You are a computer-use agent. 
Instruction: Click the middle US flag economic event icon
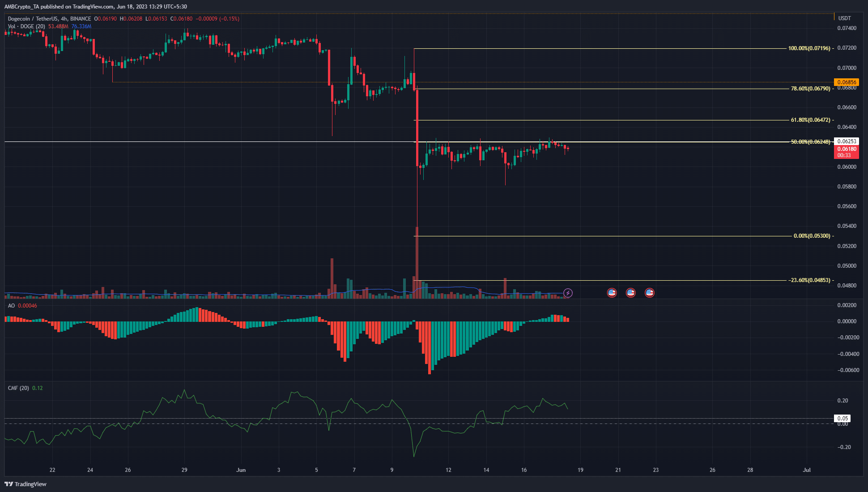(x=630, y=293)
